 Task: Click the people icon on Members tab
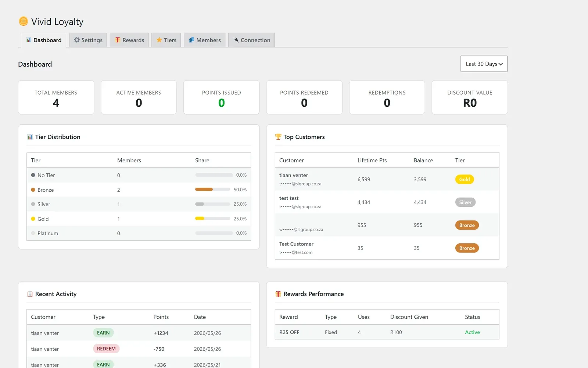click(191, 40)
